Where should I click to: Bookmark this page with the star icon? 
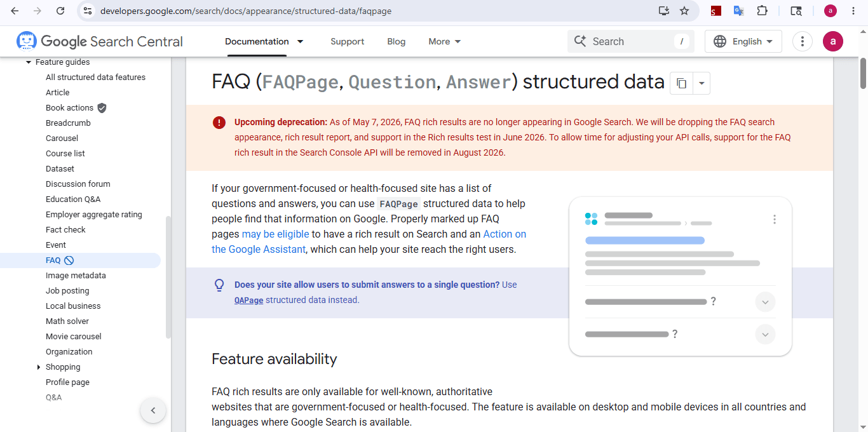tap(684, 11)
